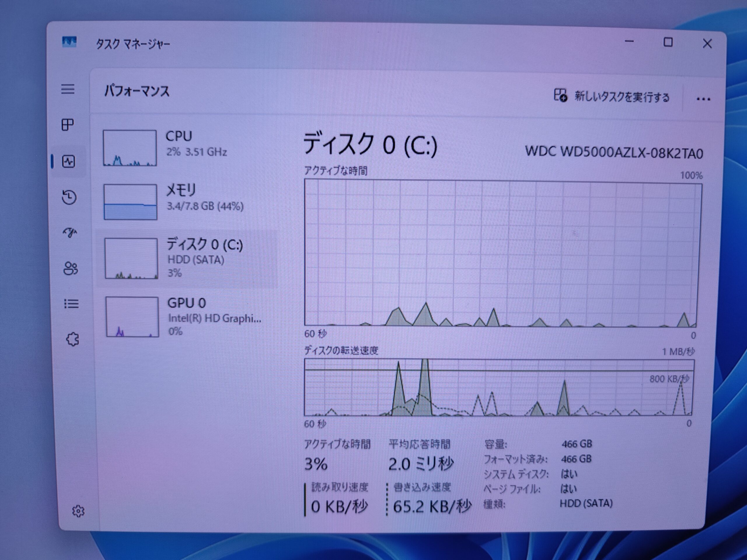
Task: Click the 800 KB/秒 graph label
Action: tap(669, 379)
